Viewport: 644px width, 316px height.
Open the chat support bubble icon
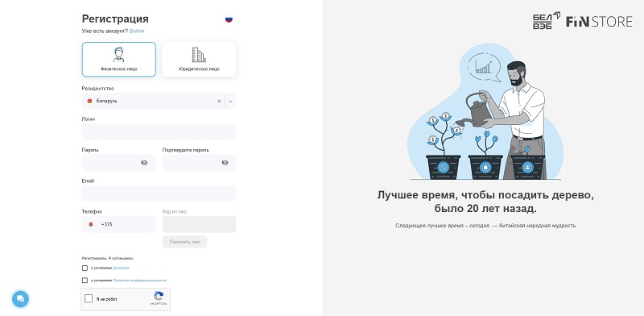21,299
